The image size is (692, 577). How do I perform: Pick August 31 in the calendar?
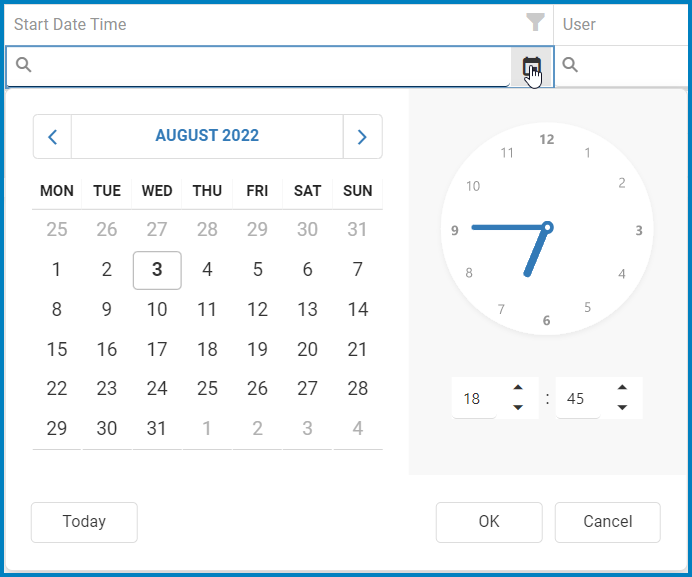coord(157,429)
